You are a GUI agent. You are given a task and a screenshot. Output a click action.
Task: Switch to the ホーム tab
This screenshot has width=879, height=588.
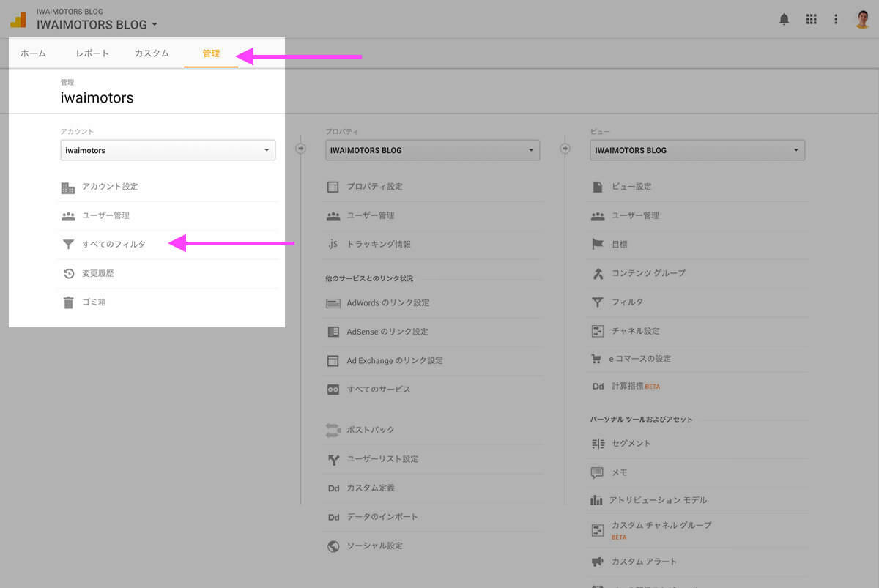[34, 53]
